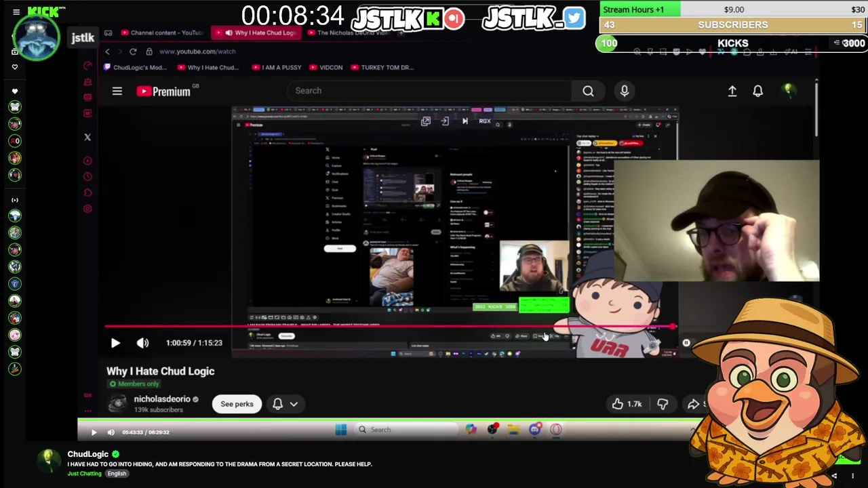868x488 pixels.
Task: Open the GX Corner sidebar icon
Action: (x=87, y=395)
